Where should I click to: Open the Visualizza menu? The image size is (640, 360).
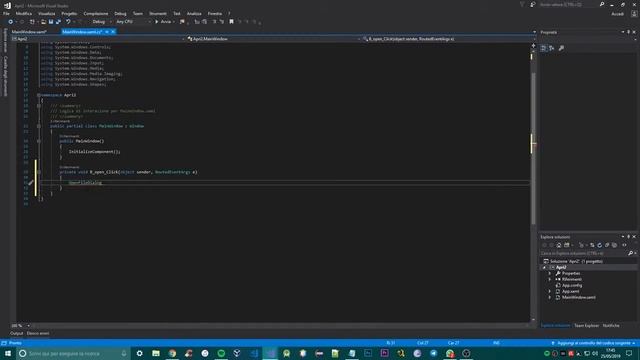(47, 13)
